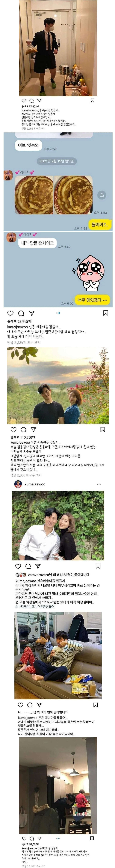115x868 pixels.
Task: Open the left pancake photo in chat
Action: click(x=34, y=195)
